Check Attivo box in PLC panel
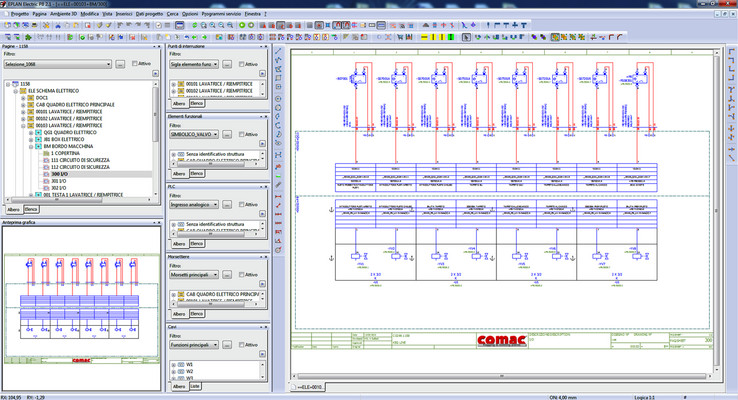The image size is (738, 400). pyautogui.click(x=241, y=204)
